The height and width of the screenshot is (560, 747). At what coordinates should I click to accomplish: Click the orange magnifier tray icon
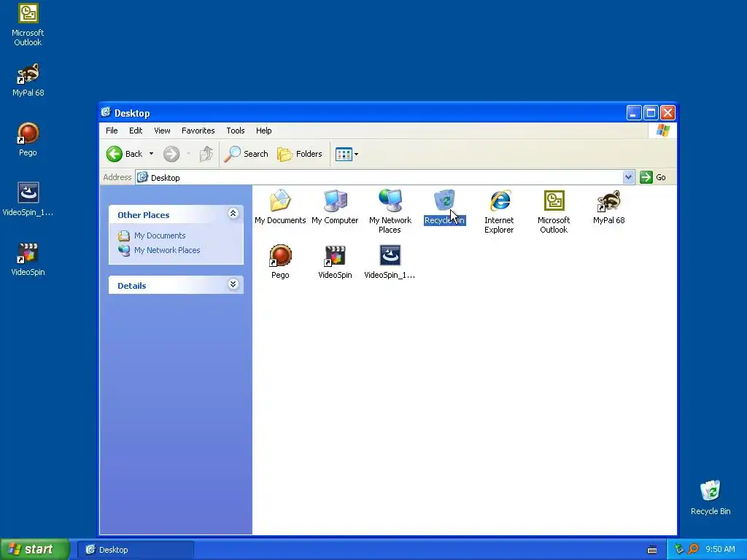(x=693, y=549)
